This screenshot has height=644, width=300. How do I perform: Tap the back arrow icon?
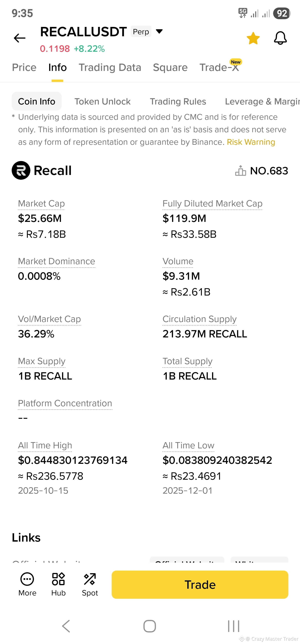coord(20,38)
